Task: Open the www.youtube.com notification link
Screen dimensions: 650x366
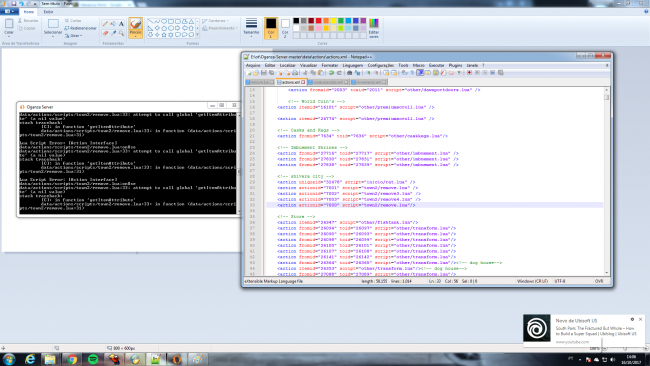Action: 572,342
